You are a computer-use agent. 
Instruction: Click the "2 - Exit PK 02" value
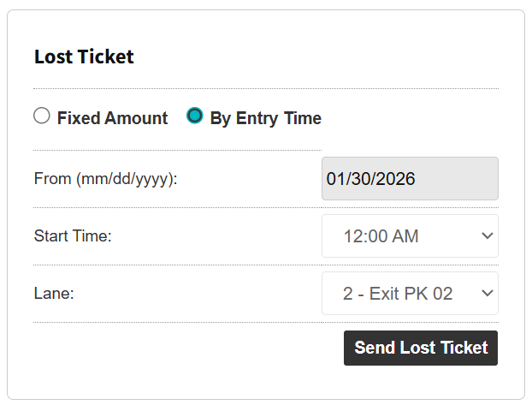[397, 293]
